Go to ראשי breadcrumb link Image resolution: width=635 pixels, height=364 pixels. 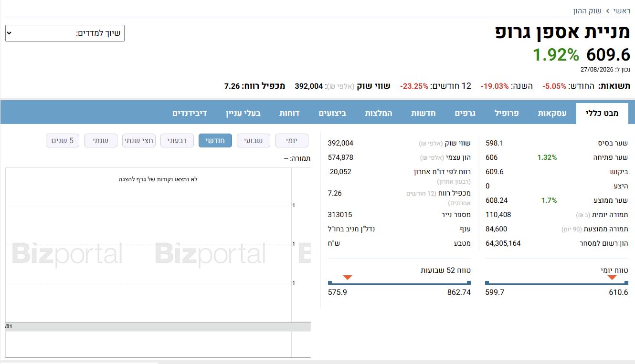click(x=622, y=10)
